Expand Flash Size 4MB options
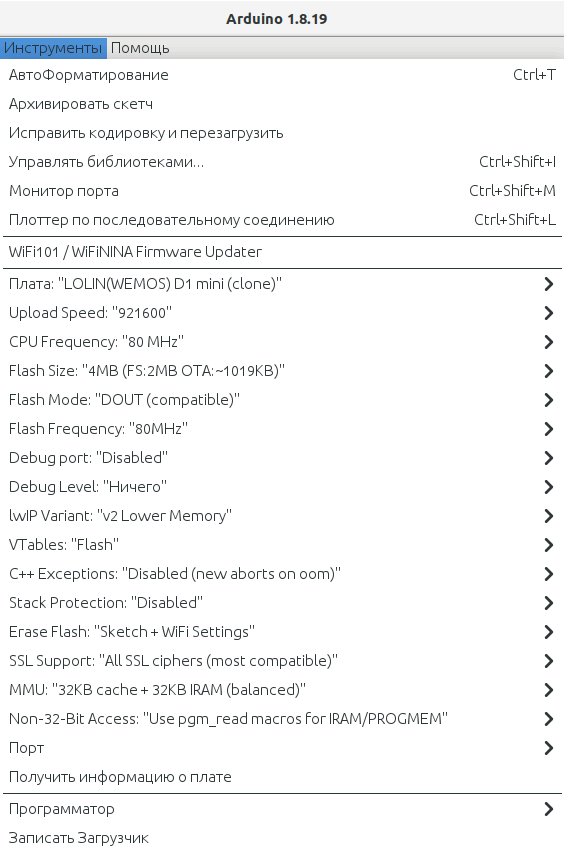 coord(282,371)
